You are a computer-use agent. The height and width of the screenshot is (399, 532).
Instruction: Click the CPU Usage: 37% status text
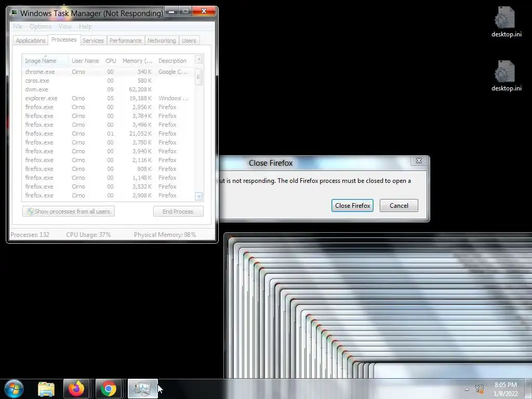88,234
